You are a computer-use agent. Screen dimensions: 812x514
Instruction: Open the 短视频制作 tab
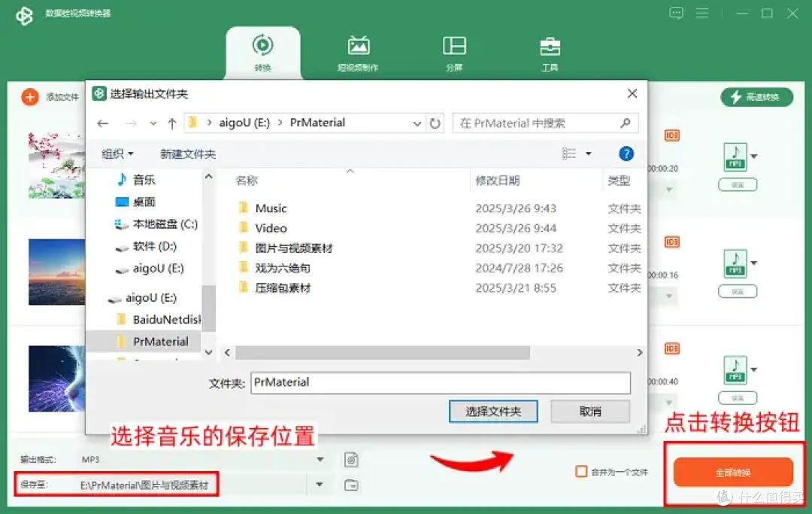(358, 54)
